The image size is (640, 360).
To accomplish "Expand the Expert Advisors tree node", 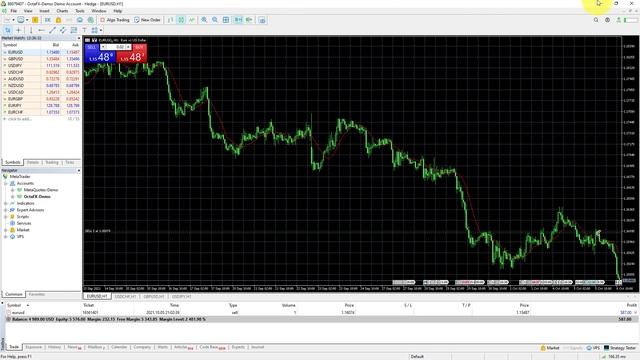I will [6, 210].
